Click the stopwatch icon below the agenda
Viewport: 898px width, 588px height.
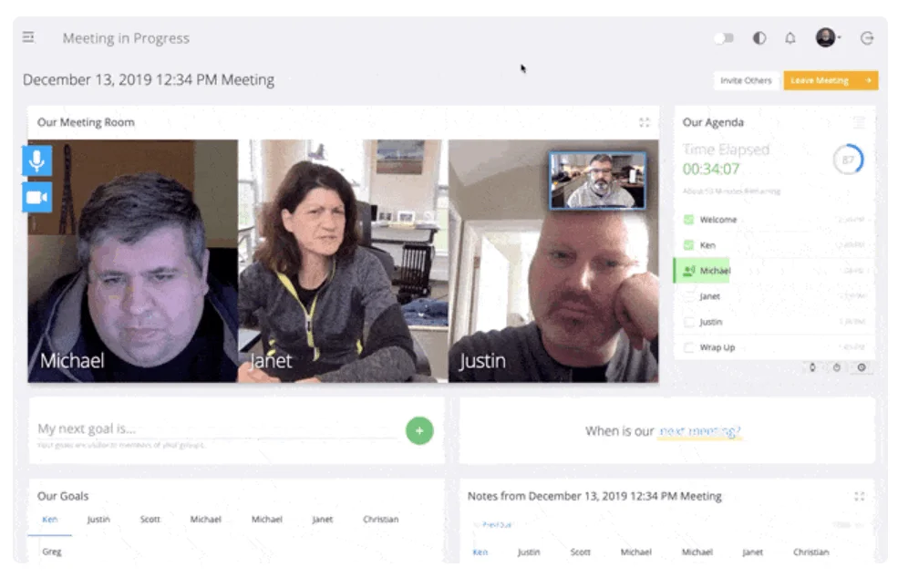click(x=837, y=367)
